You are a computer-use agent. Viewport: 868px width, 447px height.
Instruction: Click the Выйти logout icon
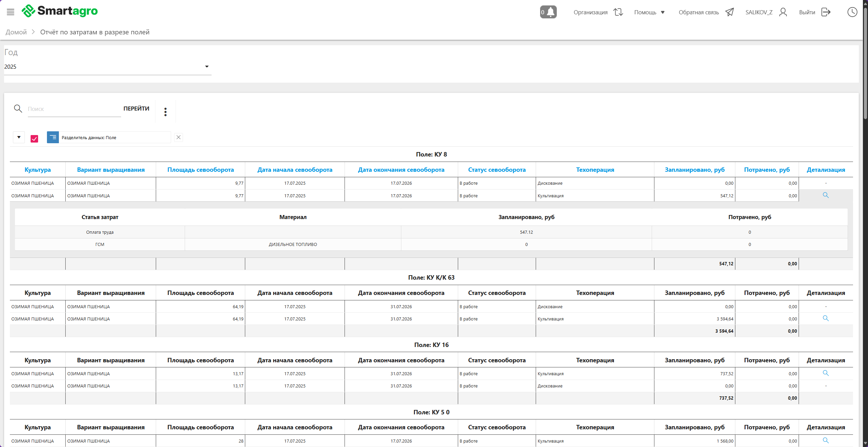point(826,12)
